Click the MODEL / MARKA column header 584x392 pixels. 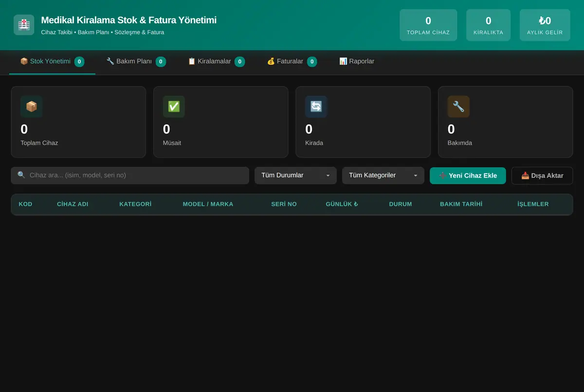tap(208, 204)
